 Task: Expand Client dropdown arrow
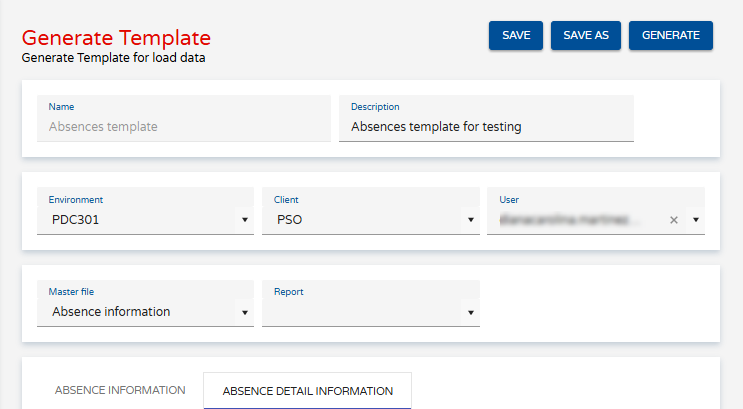click(x=471, y=220)
